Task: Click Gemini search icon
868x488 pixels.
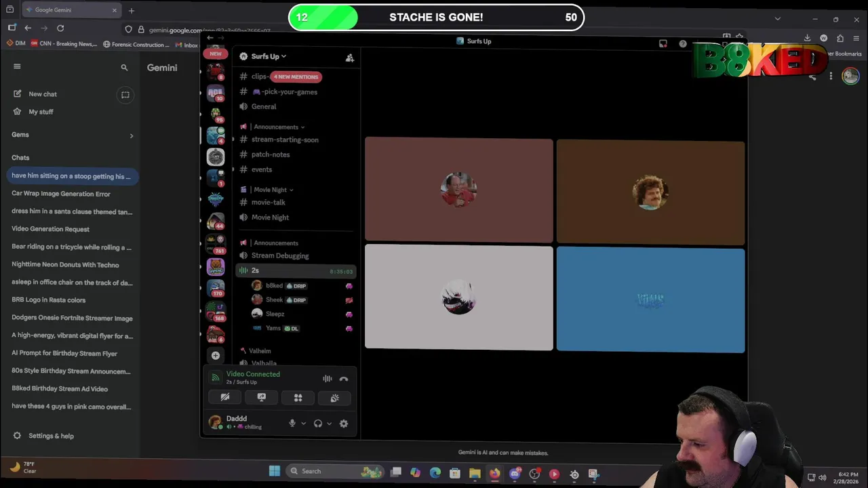Action: [124, 68]
